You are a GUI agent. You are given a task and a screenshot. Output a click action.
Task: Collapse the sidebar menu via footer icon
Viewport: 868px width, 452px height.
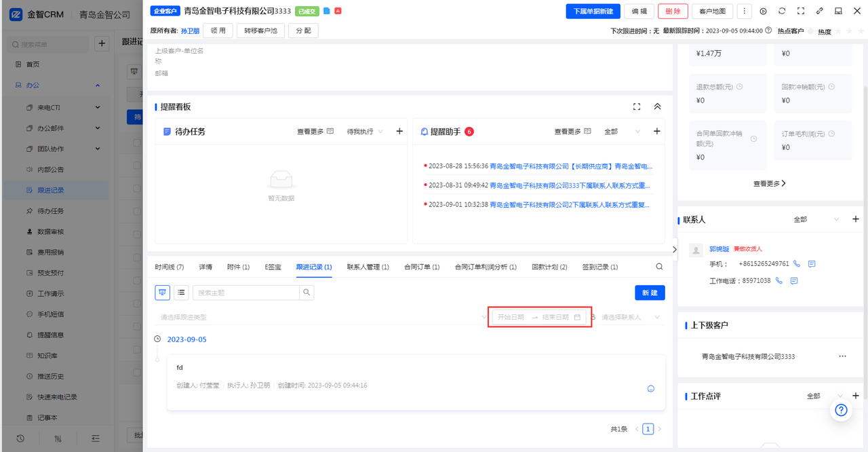pos(96,438)
